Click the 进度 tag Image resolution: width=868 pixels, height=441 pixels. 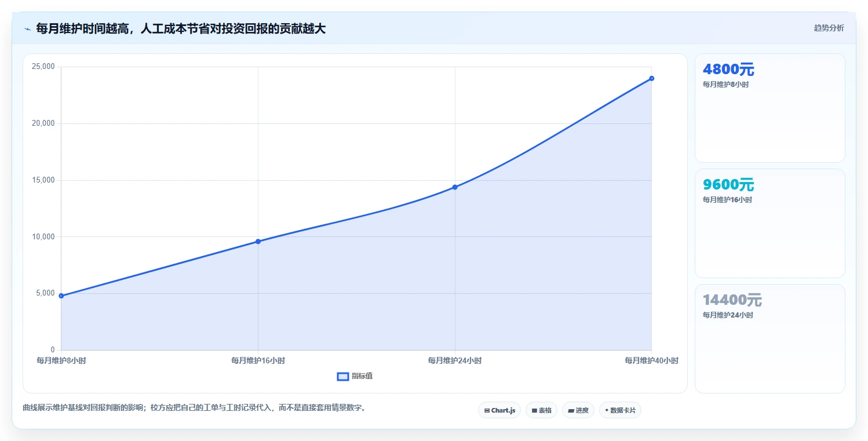coord(578,410)
